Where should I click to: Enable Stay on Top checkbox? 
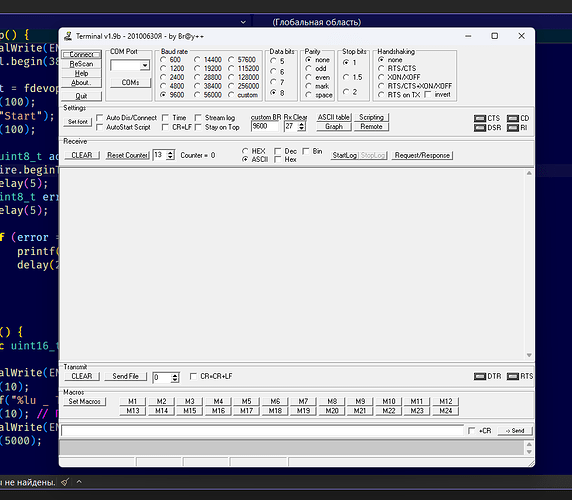[198, 127]
